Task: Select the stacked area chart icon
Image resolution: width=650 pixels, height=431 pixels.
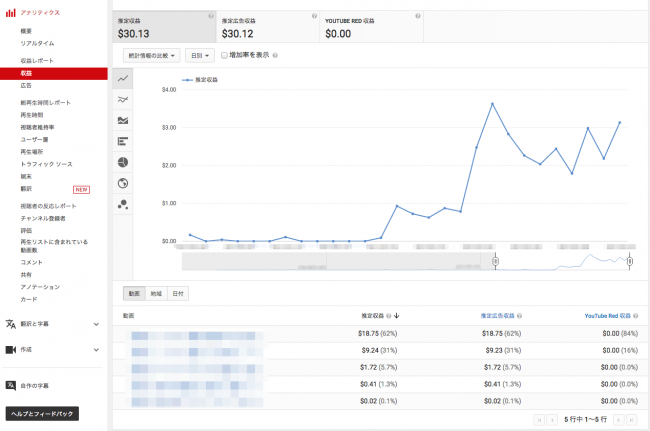Action: [x=123, y=120]
